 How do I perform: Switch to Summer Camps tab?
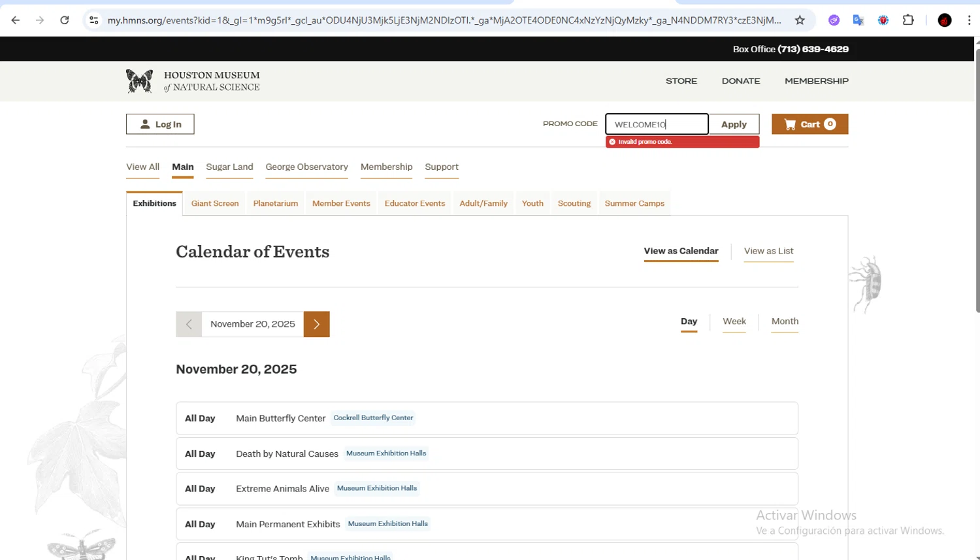click(x=634, y=203)
